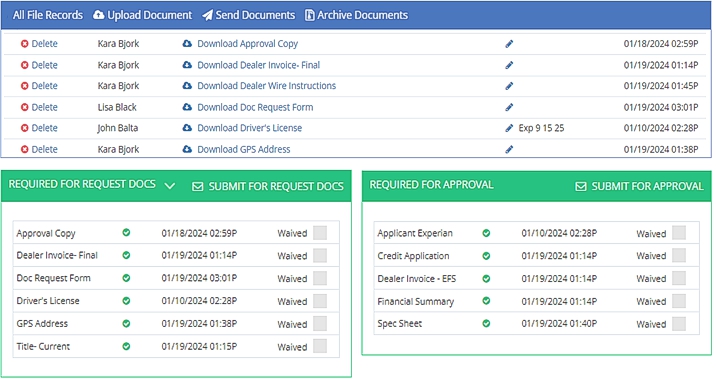This screenshot has height=379, width=716.
Task: Click Spec Sheet requirement label
Action: tap(400, 324)
